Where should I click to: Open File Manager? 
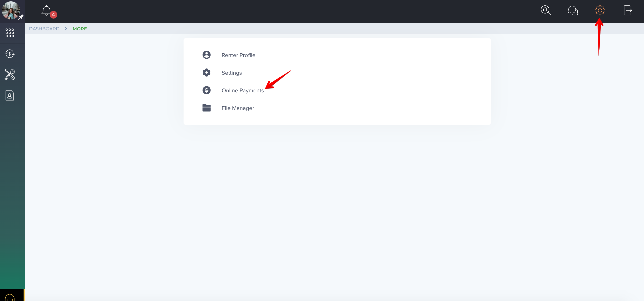(x=237, y=108)
